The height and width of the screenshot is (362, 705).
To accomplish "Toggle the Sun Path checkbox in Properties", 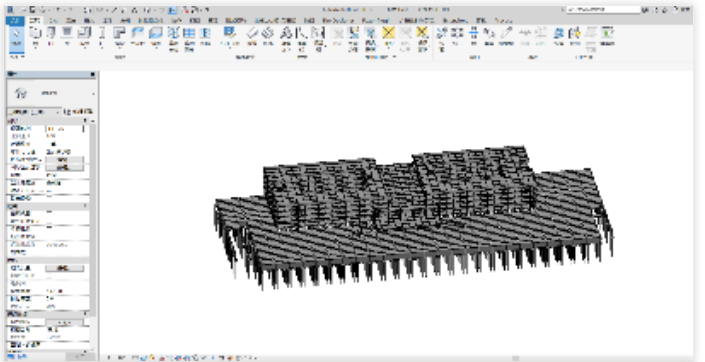I will click(49, 198).
